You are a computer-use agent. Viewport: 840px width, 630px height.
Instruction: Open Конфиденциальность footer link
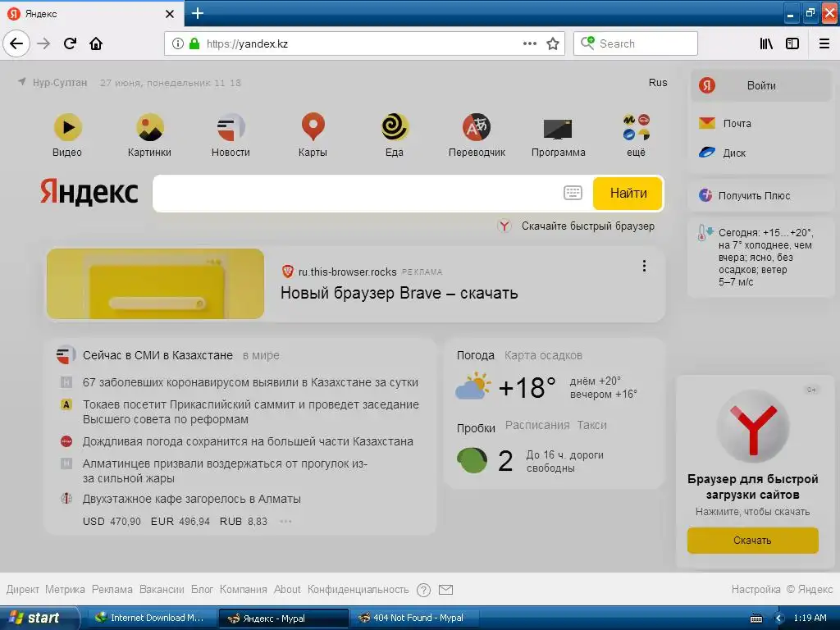tap(358, 589)
